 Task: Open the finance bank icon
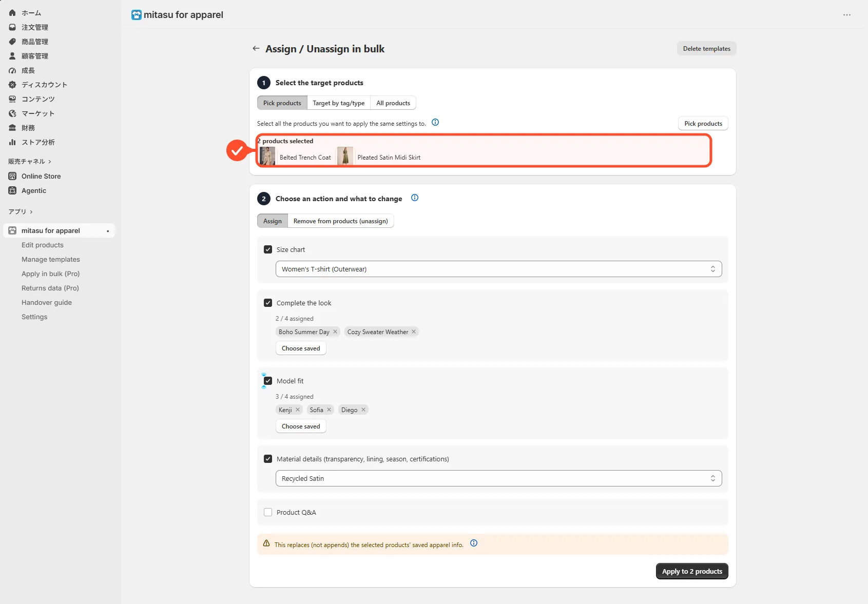(12, 128)
